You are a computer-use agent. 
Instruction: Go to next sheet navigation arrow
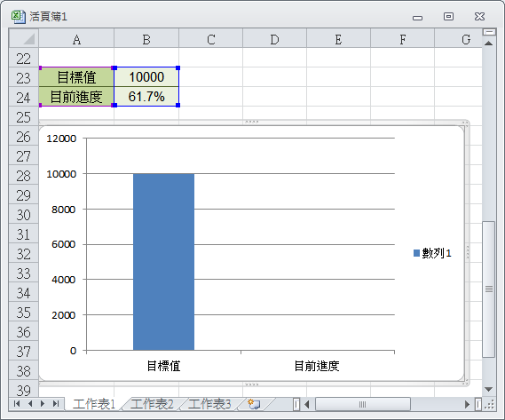[x=43, y=403]
